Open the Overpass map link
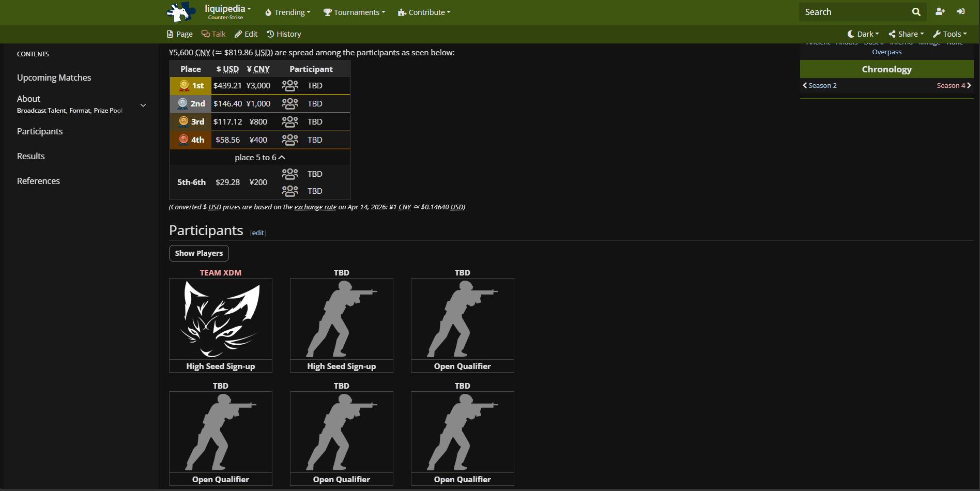This screenshot has height=491, width=980. point(887,52)
